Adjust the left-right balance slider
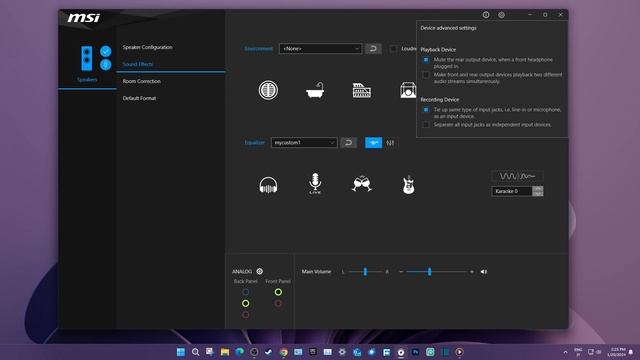 pyautogui.click(x=365, y=271)
